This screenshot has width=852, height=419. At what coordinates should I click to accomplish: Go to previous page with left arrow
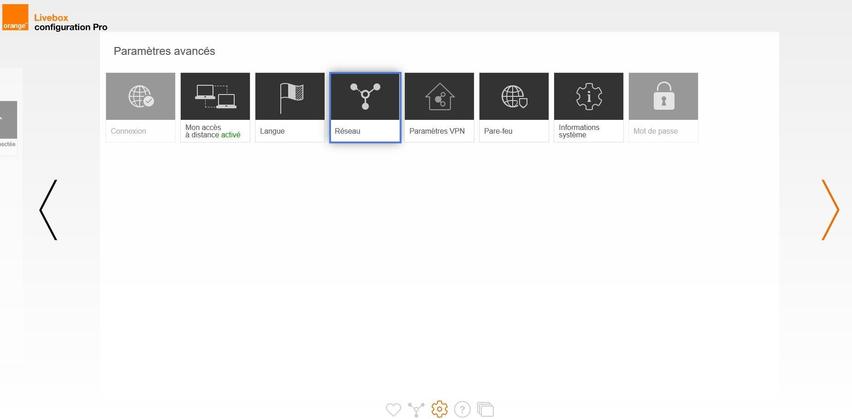[x=48, y=210]
